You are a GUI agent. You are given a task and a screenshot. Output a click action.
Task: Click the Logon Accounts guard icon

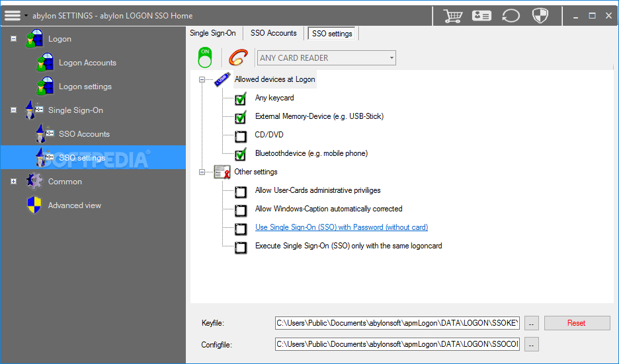coord(45,62)
